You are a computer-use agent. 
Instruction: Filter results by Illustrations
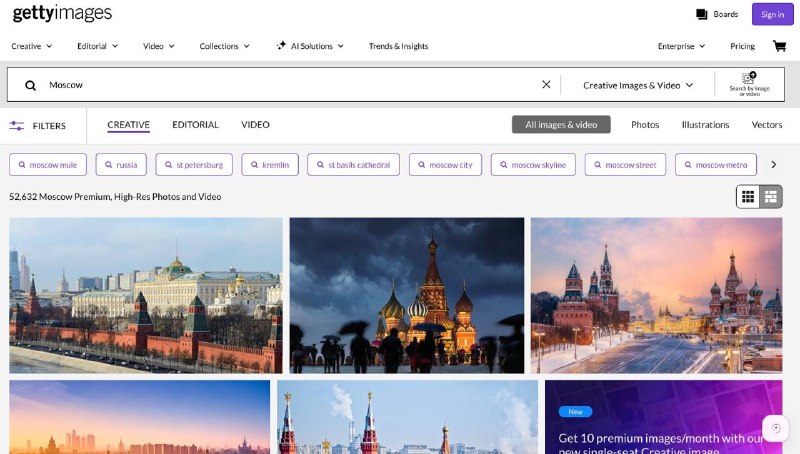click(705, 124)
